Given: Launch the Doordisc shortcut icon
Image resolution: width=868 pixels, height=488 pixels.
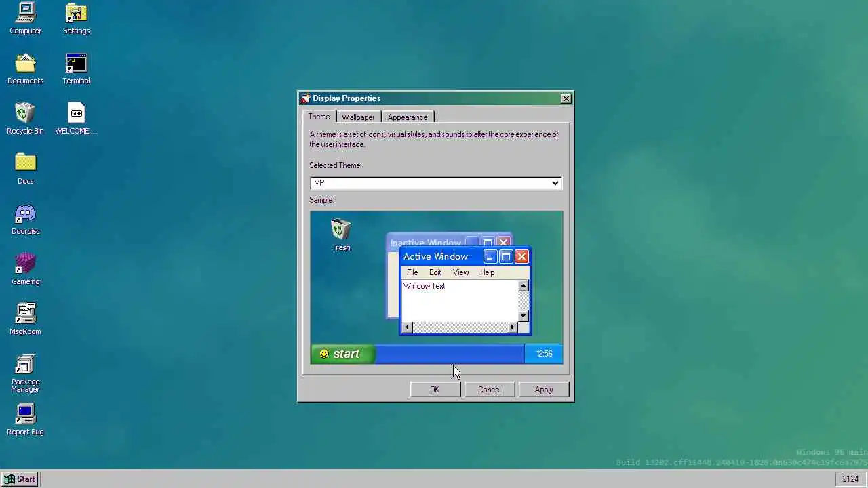Looking at the screenshot, I should [25, 219].
